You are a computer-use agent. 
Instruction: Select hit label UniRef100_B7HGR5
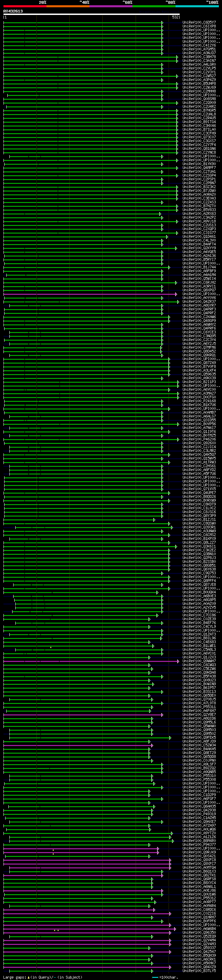(x=199, y=110)
